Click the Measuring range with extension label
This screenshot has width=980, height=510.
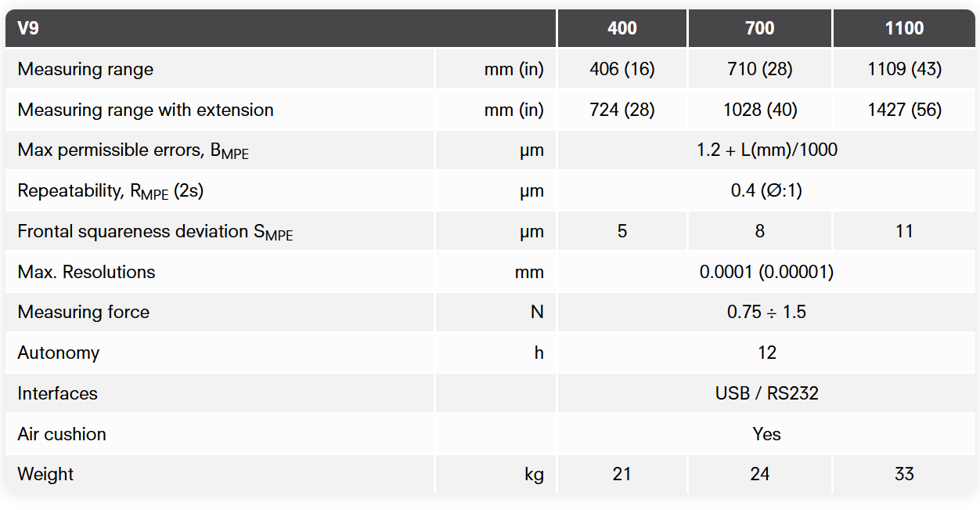tap(146, 110)
